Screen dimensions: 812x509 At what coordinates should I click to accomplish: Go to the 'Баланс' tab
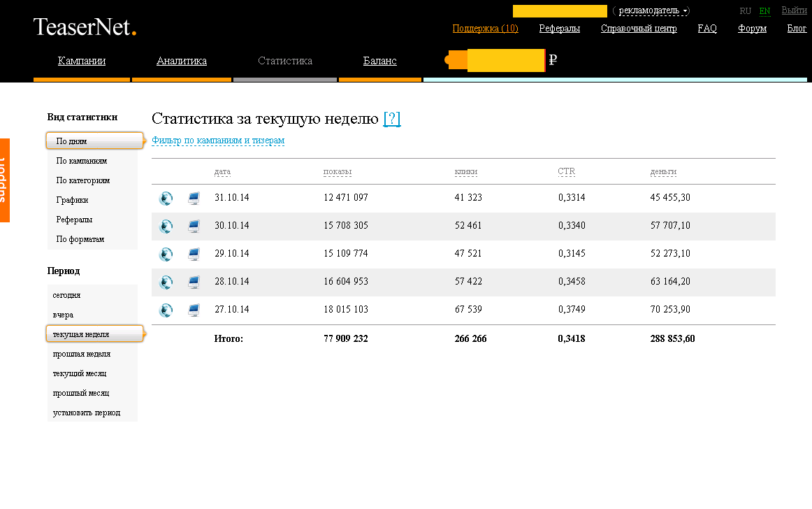pos(379,61)
